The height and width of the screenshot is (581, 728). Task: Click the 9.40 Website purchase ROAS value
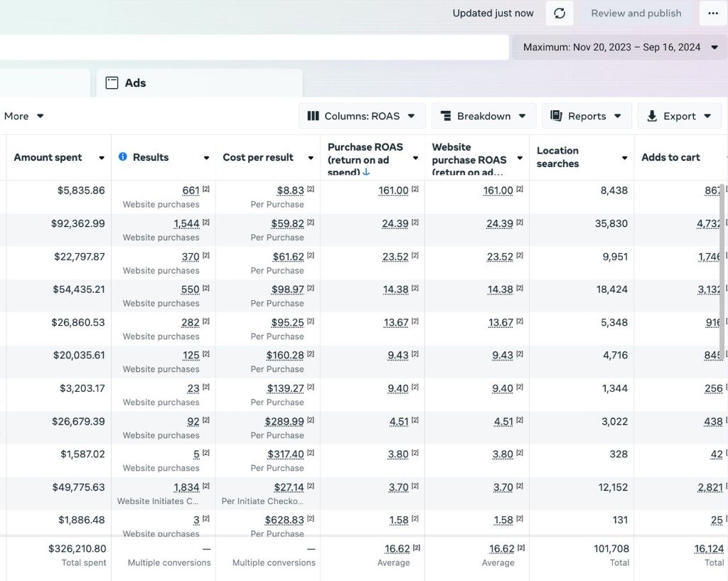coord(503,388)
